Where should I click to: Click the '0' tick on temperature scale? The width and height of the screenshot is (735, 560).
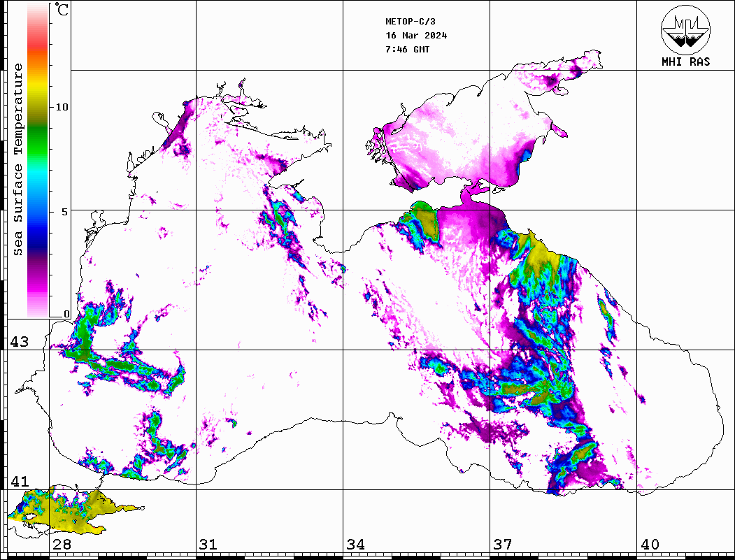click(66, 314)
